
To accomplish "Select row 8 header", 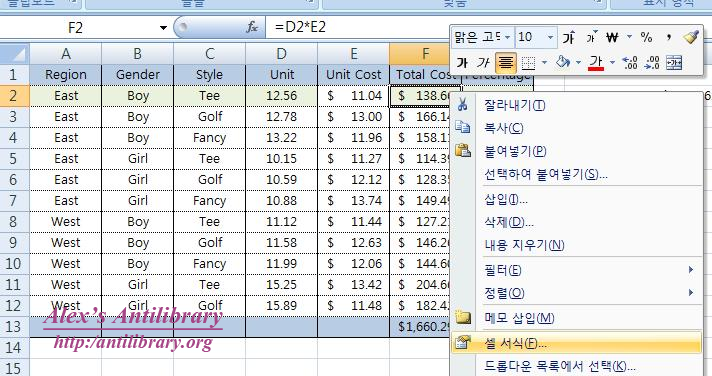I will (x=15, y=222).
